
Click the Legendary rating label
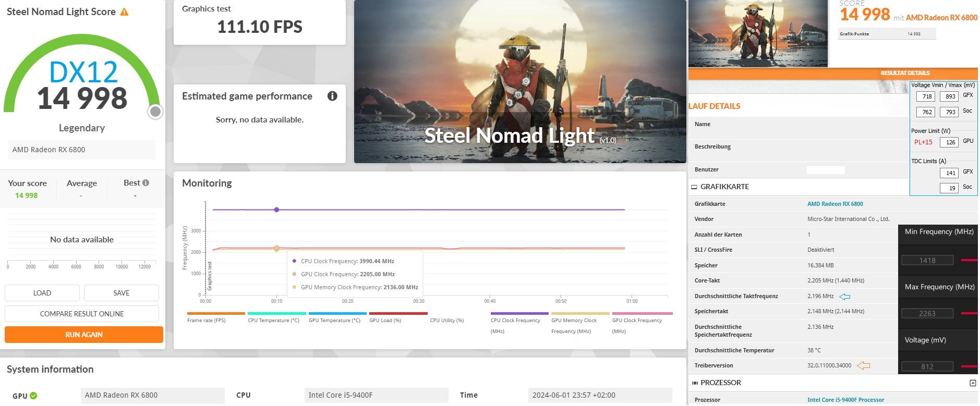[82, 128]
